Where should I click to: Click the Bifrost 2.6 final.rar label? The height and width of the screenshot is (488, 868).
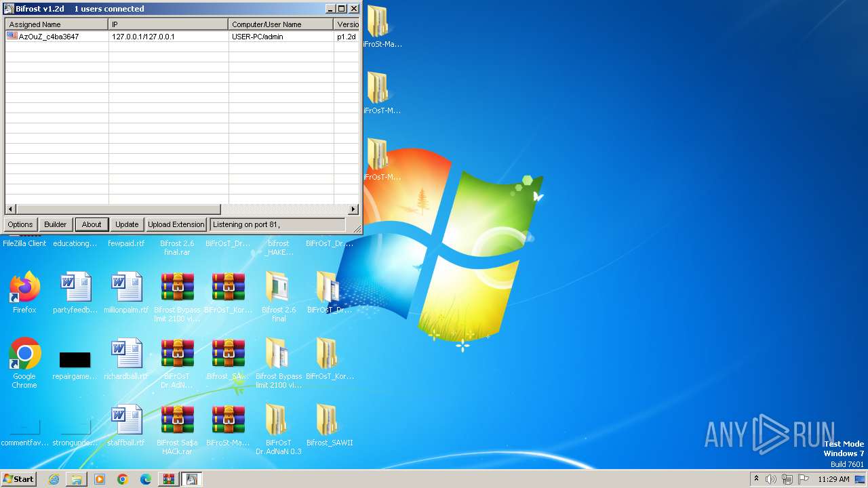[177, 247]
